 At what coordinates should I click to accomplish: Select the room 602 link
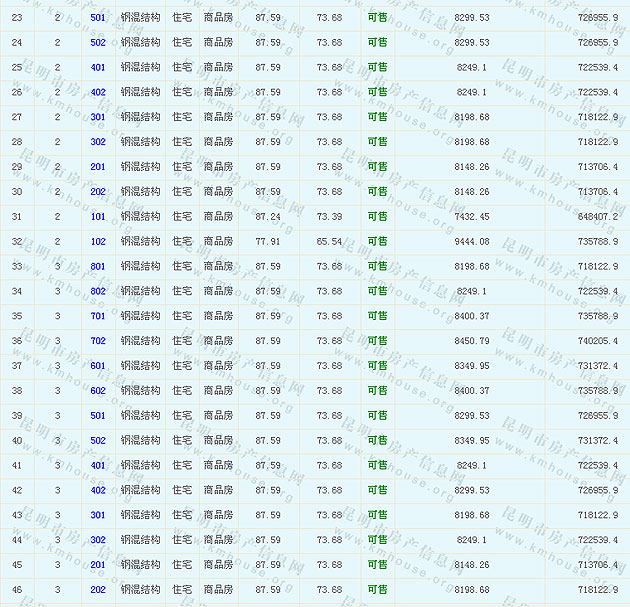pos(97,391)
